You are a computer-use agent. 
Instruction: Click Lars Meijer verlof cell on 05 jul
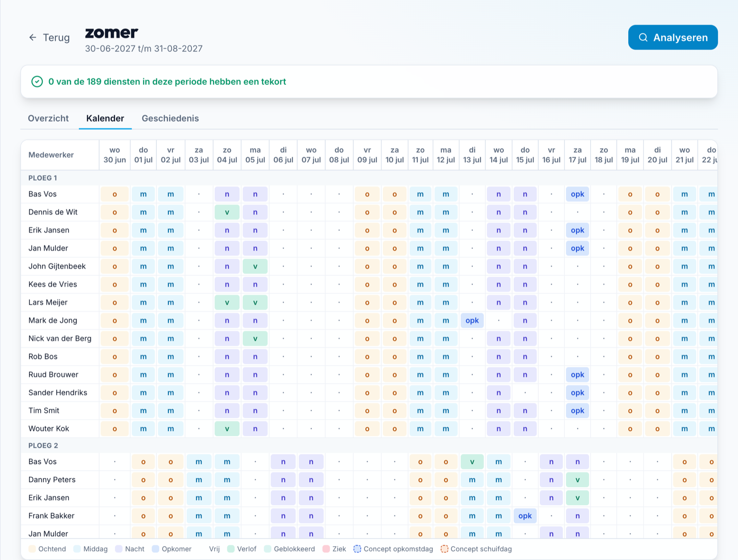pyautogui.click(x=255, y=302)
